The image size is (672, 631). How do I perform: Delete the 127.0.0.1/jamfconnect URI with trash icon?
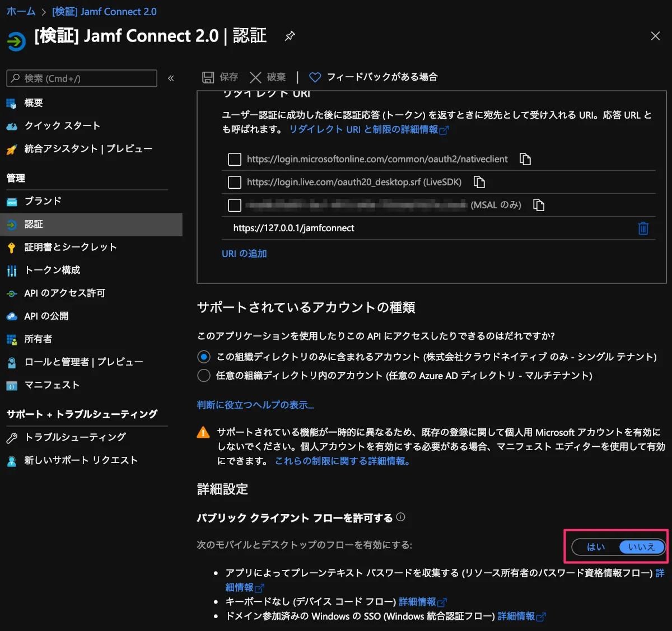pyautogui.click(x=643, y=228)
